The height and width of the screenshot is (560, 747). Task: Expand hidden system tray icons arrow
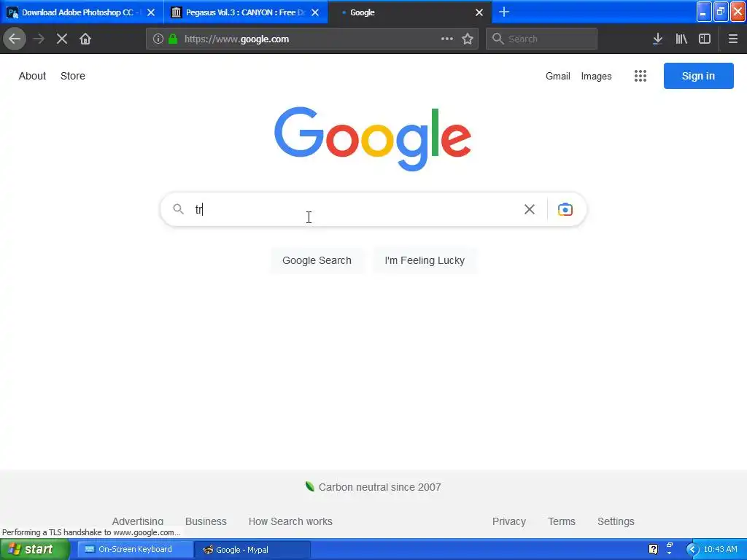point(692,550)
